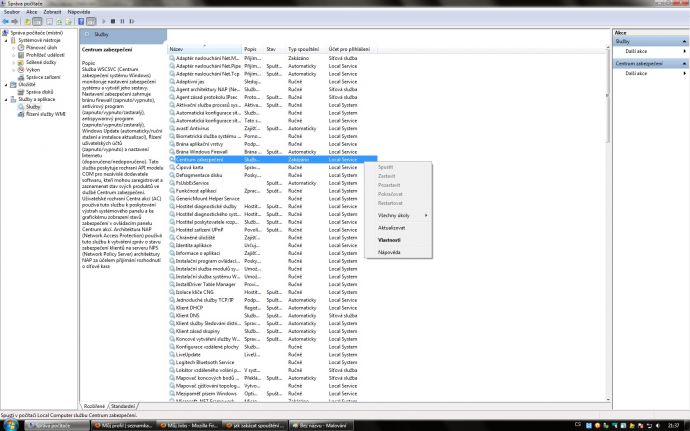Screen dimensions: 690x431
Task: Collapse the Služby a aplikace node
Action: [6, 99]
